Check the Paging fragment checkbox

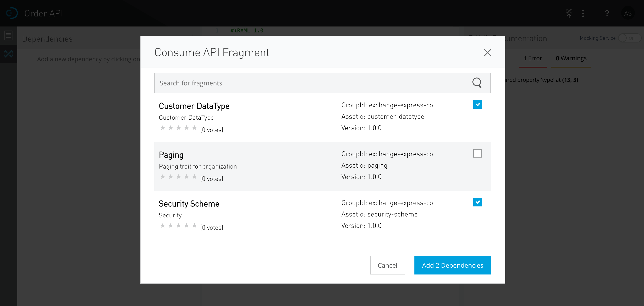477,153
